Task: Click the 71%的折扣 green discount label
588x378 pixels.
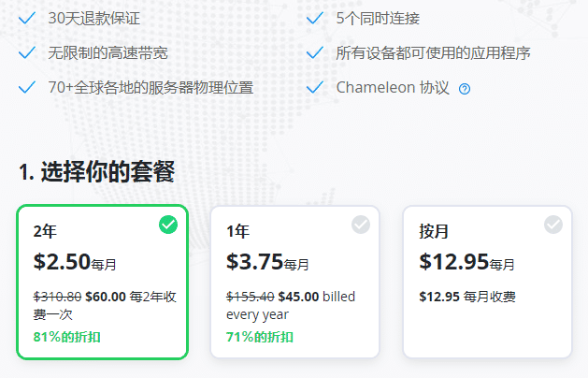Action: click(x=260, y=337)
